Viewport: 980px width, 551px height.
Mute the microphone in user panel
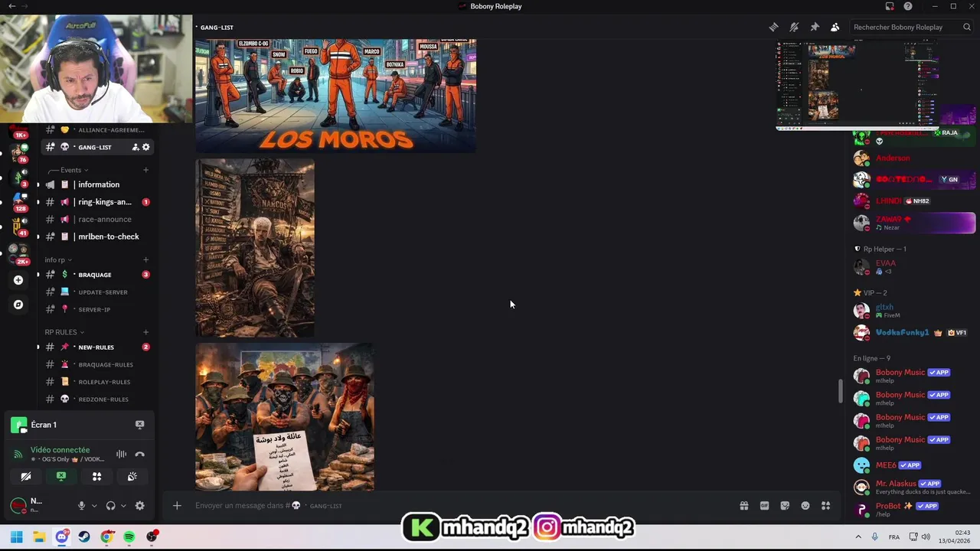coord(81,506)
